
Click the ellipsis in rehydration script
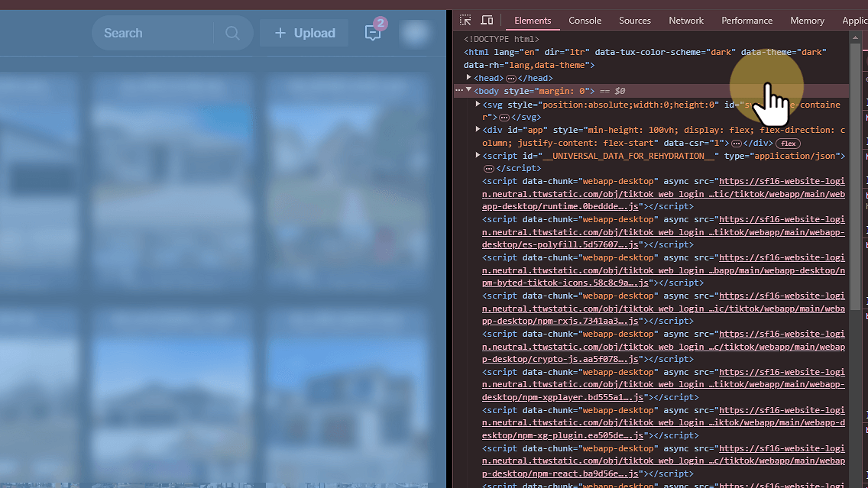489,169
